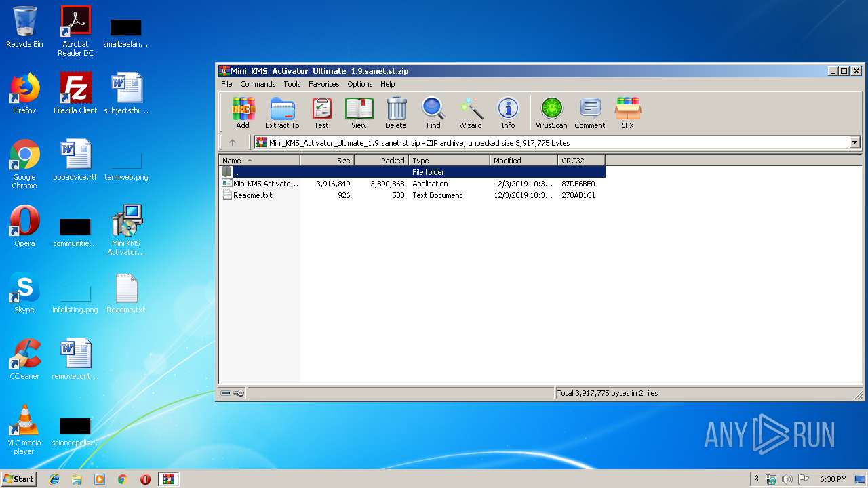Image resolution: width=868 pixels, height=488 pixels.
Task: Click the Extract To toolbar icon
Action: pos(282,113)
